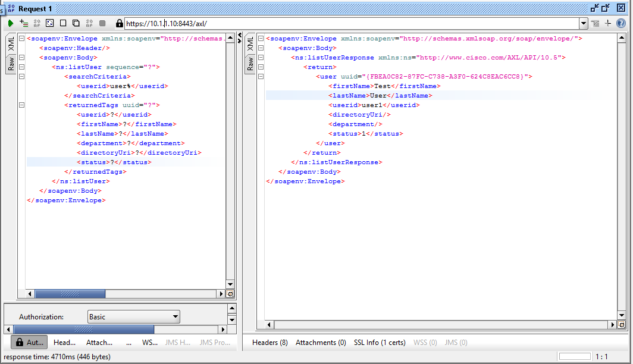Screen dimensions: 633x364
Task: Expand the endpoint URL dropdown arrow
Action: pos(583,23)
